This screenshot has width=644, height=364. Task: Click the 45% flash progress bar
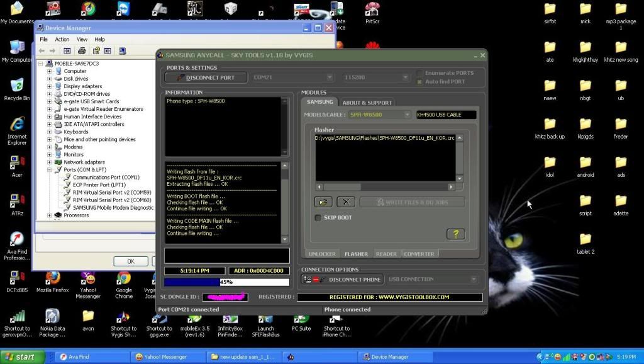tap(226, 282)
